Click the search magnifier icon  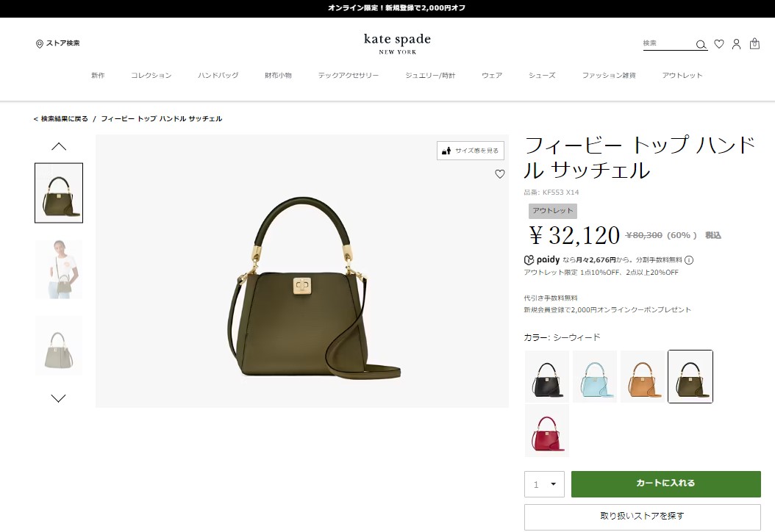(701, 44)
